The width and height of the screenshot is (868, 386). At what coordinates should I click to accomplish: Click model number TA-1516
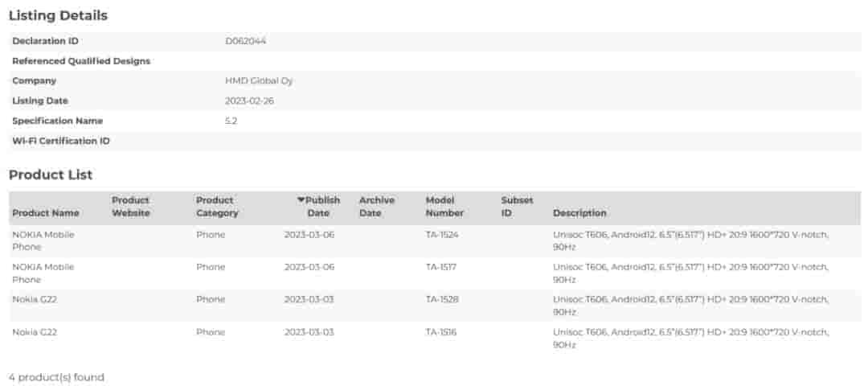441,332
